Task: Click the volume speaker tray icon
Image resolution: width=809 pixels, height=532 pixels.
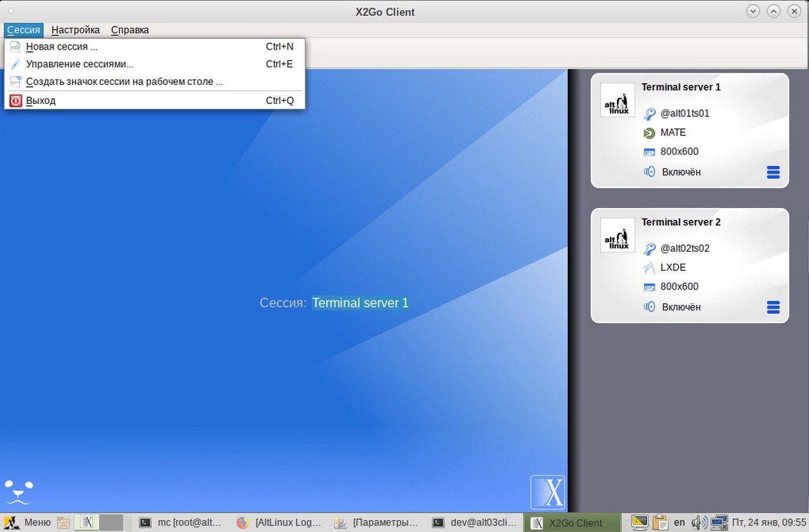Action: [x=699, y=523]
